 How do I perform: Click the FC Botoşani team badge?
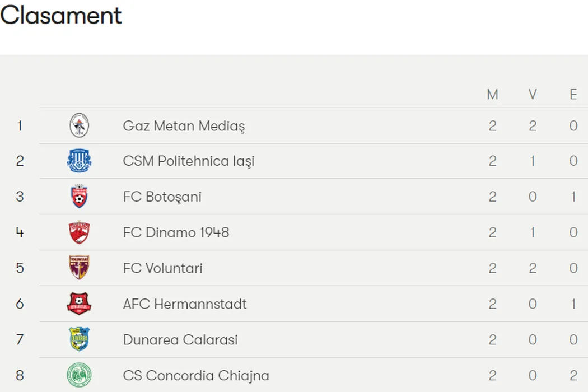(79, 197)
